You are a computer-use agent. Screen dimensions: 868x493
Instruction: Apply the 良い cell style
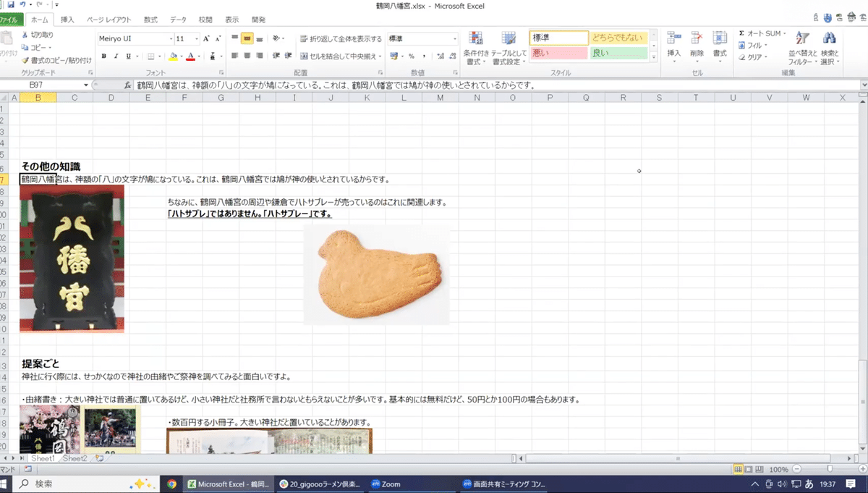click(x=618, y=53)
